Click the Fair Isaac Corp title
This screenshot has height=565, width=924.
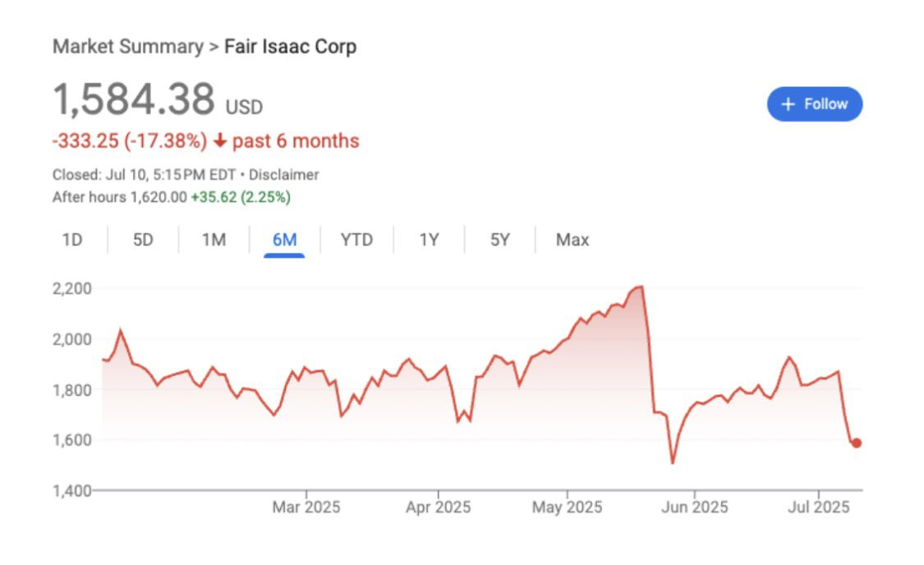(x=291, y=47)
